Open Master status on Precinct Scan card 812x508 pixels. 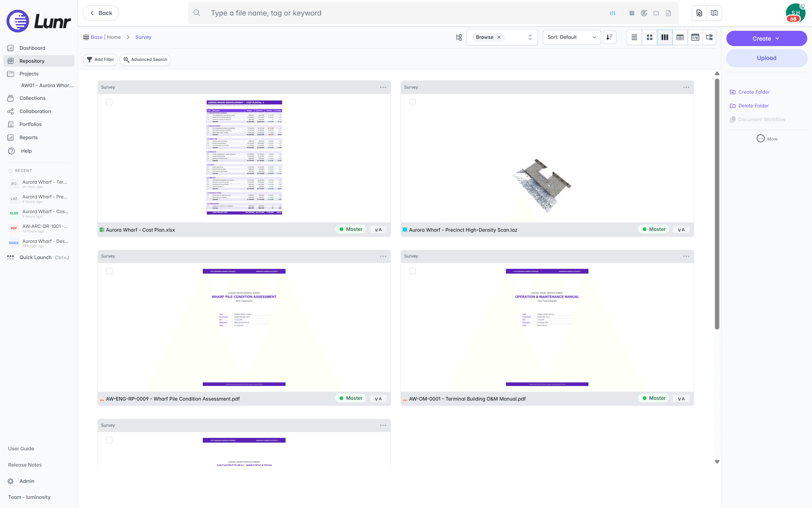click(654, 229)
